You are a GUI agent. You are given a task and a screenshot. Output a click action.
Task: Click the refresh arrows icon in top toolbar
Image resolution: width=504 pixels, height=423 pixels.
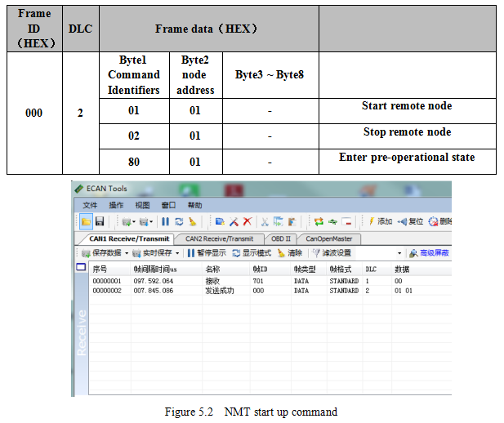(178, 221)
